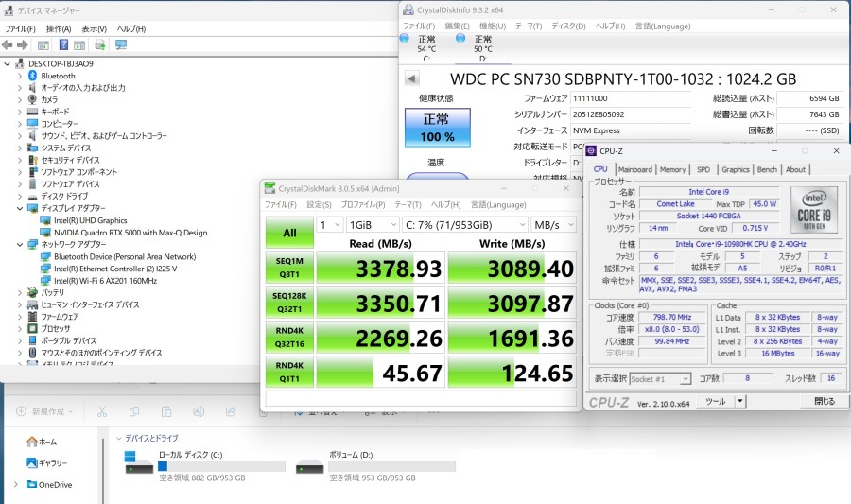Screen dimensions: 851x504
Task: Open the 1GiB test size dropdown
Action: click(373, 225)
